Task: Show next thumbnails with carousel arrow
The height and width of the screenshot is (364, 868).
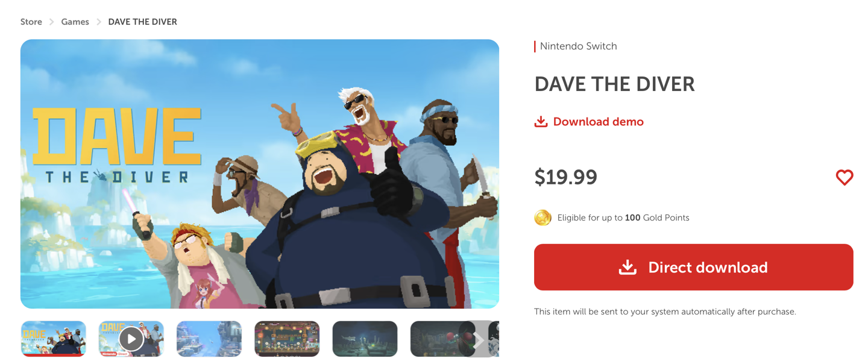Action: click(478, 340)
